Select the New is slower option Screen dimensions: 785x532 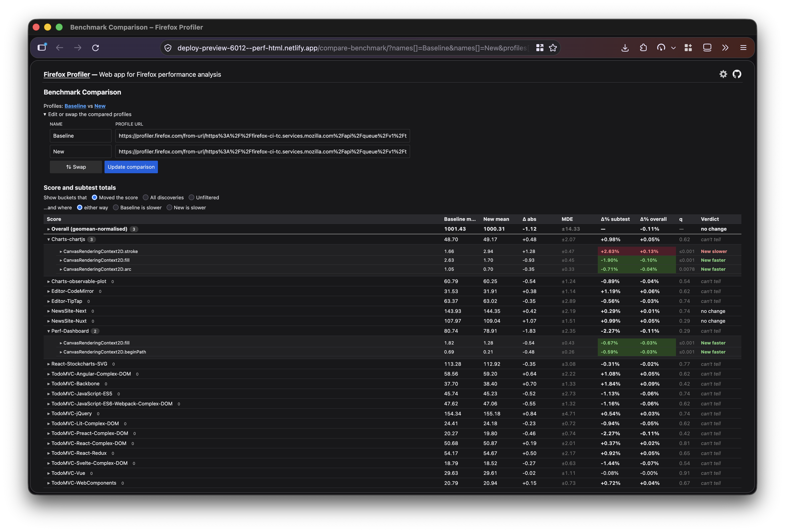tap(170, 207)
